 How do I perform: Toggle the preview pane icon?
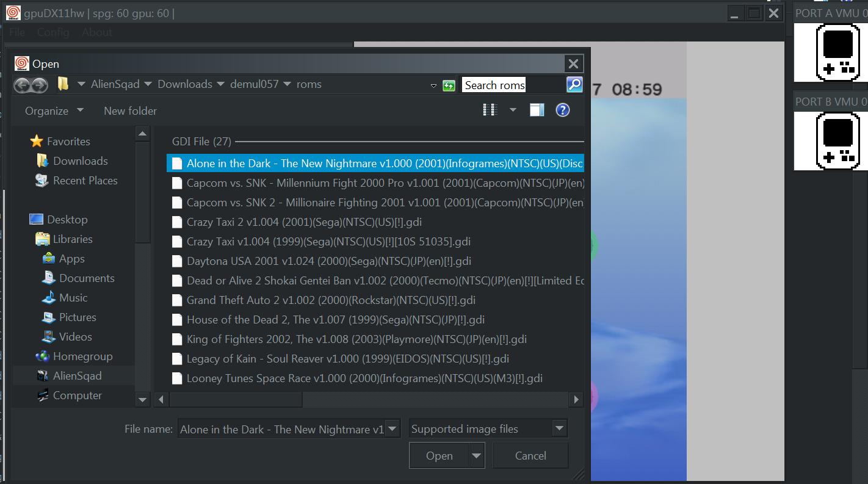[x=537, y=110]
